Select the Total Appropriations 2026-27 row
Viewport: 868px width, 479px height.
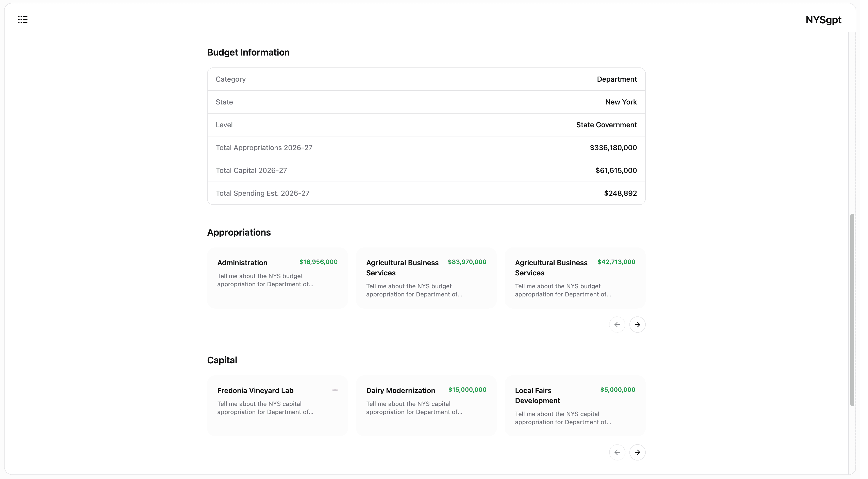(426, 147)
